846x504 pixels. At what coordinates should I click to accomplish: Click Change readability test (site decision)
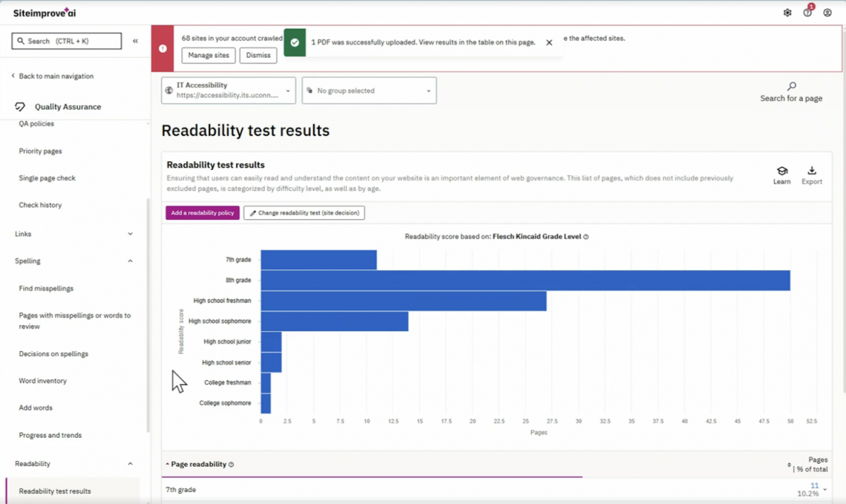point(304,213)
